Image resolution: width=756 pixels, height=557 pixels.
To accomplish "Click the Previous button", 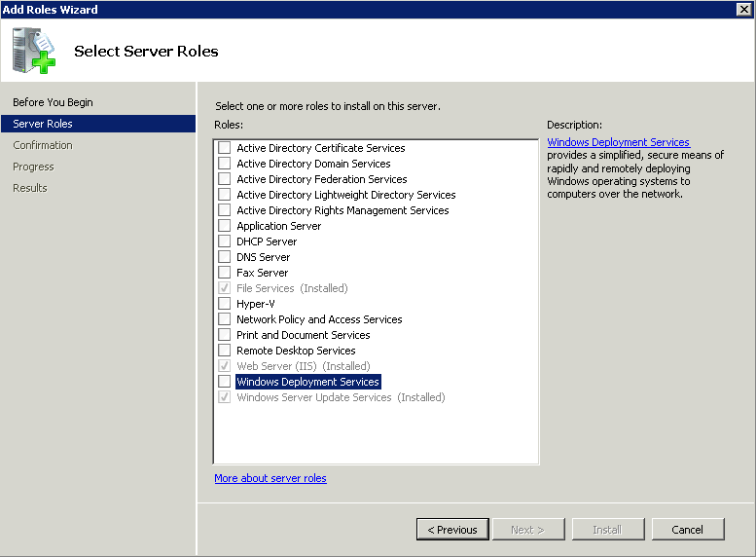I will point(452,530).
